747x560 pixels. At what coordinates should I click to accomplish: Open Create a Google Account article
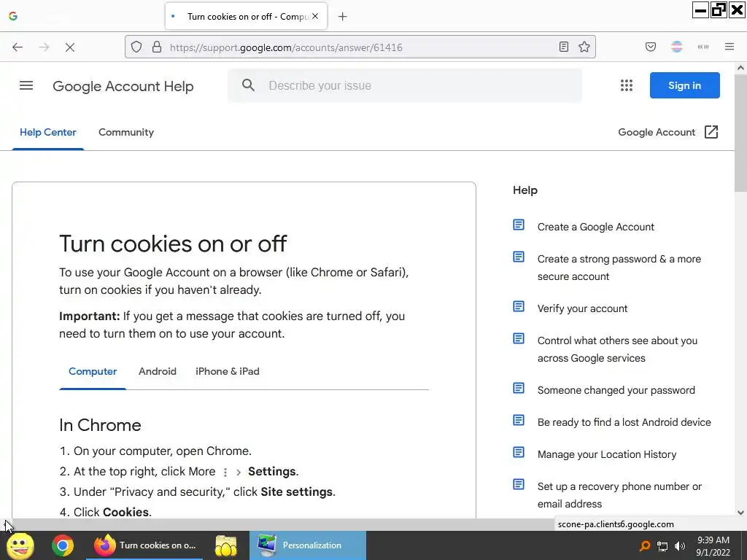(595, 227)
